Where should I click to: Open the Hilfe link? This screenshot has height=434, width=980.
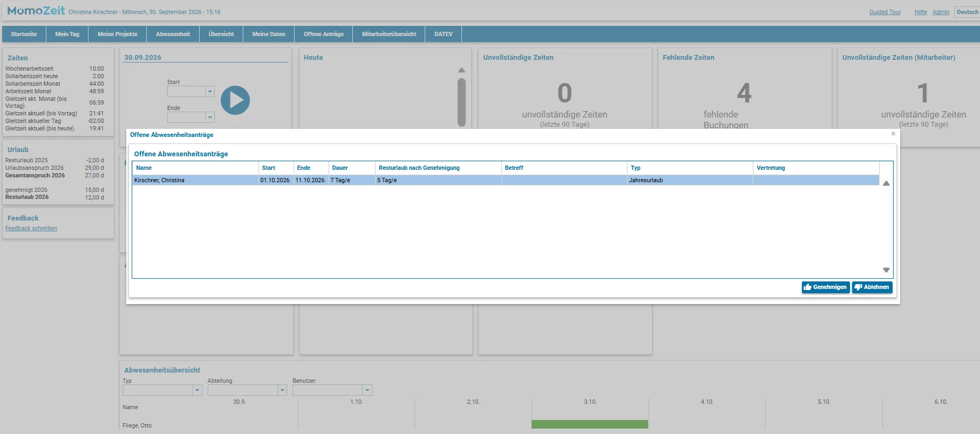pos(921,12)
